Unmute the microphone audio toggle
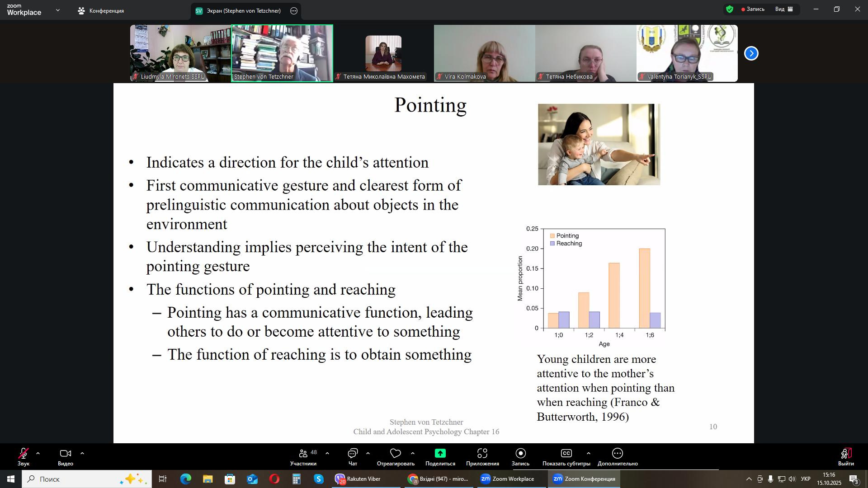 (24, 454)
